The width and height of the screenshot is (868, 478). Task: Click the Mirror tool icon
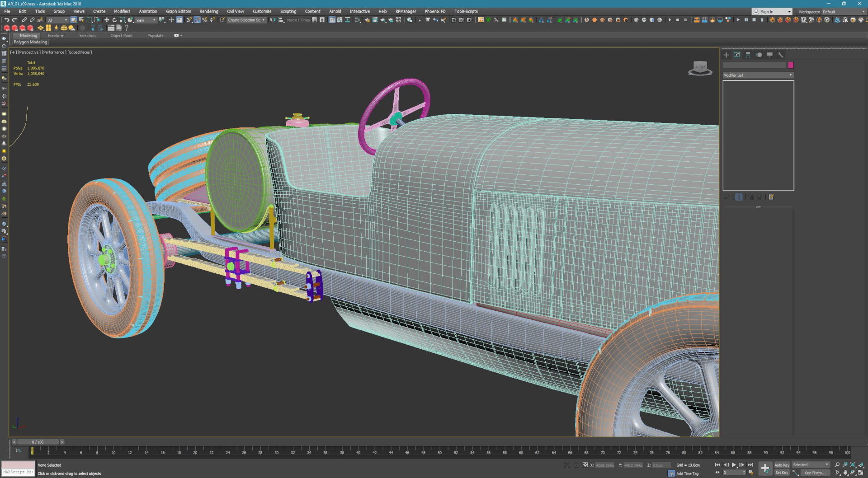coord(273,20)
